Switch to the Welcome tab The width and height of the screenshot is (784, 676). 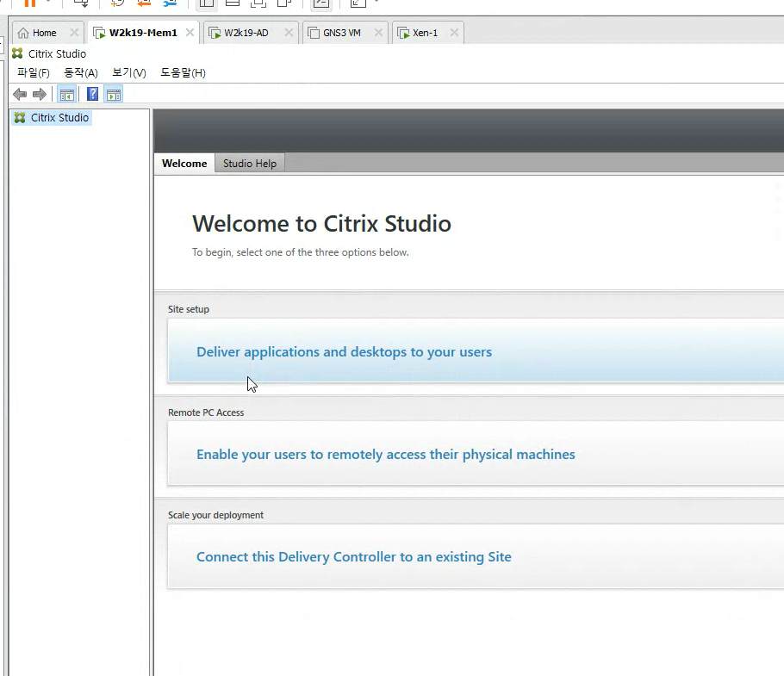click(x=184, y=164)
